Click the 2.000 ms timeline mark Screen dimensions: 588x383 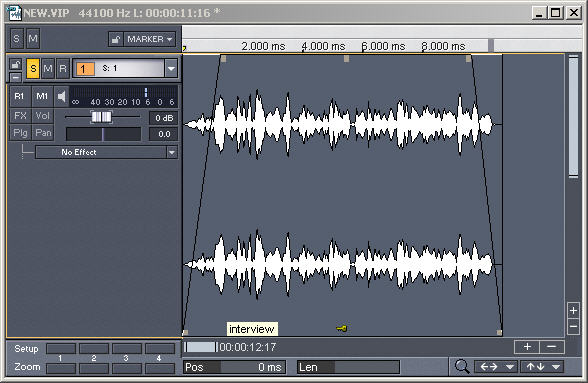point(263,47)
